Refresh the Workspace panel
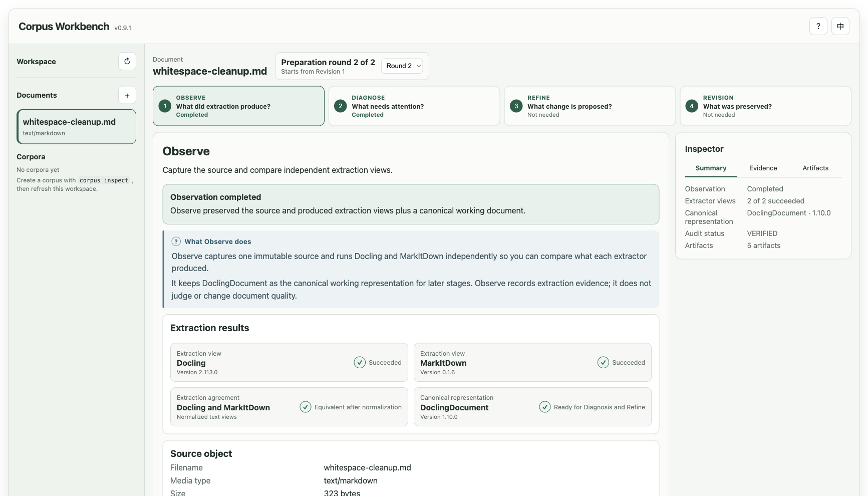 [127, 61]
